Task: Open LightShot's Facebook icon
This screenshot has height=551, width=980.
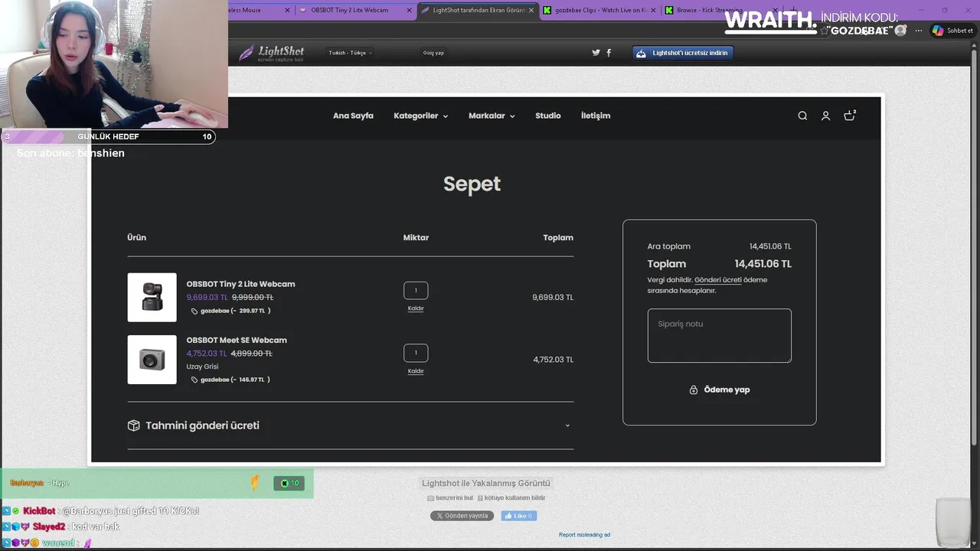Action: click(609, 53)
